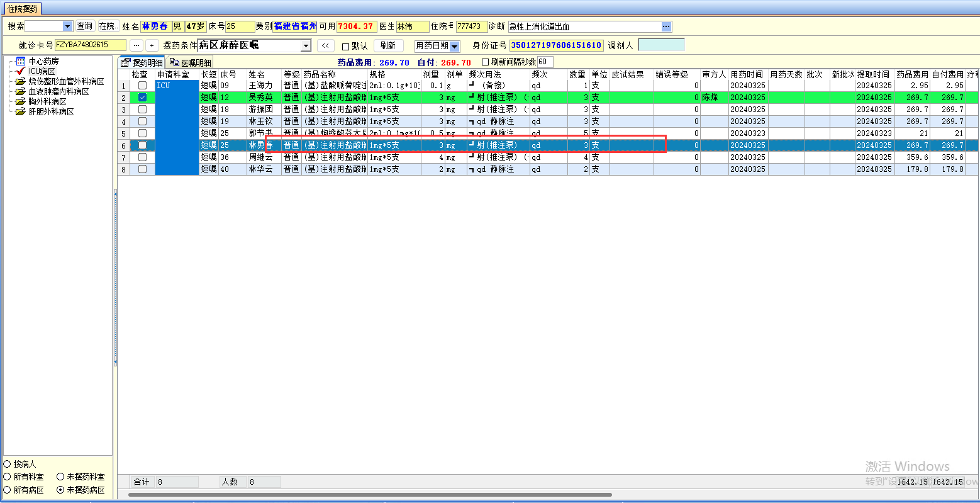Click folder icon of 血液肿瘤内科病区
The image size is (980, 503).
(x=21, y=91)
